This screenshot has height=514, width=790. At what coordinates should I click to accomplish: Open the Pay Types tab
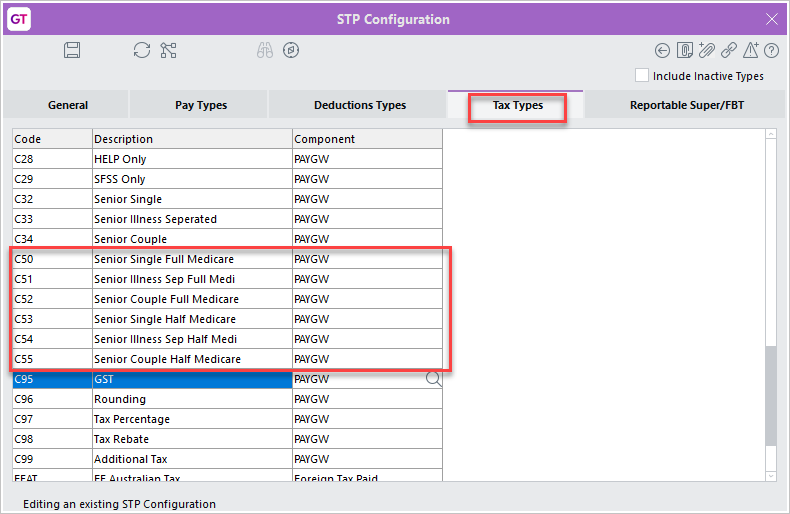pos(200,105)
